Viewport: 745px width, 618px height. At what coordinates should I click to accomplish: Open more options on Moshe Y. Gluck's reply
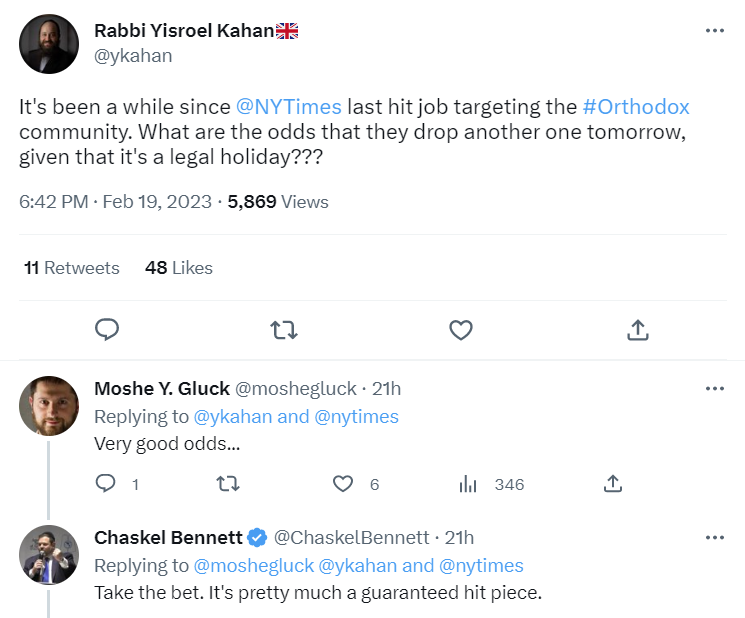pyautogui.click(x=714, y=388)
